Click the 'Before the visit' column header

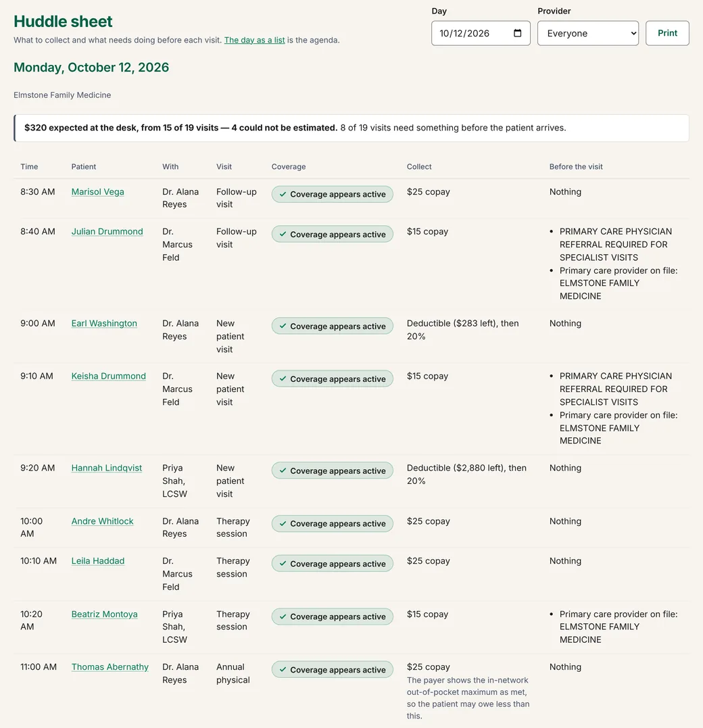point(576,167)
